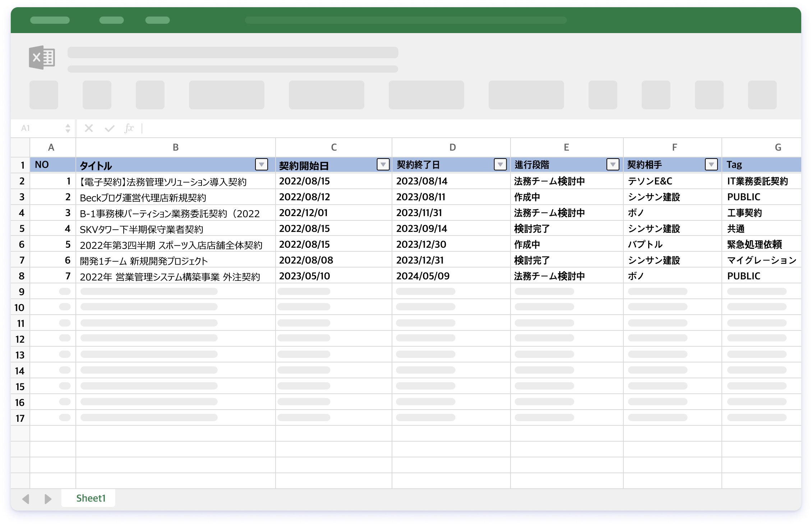812x525 pixels.
Task: Select row 5 header
Action: point(22,229)
